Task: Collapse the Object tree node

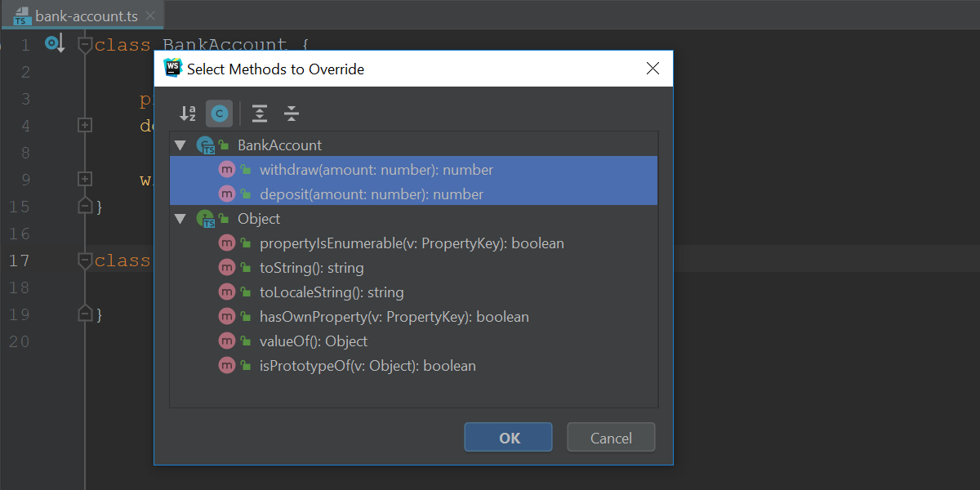Action: [180, 219]
